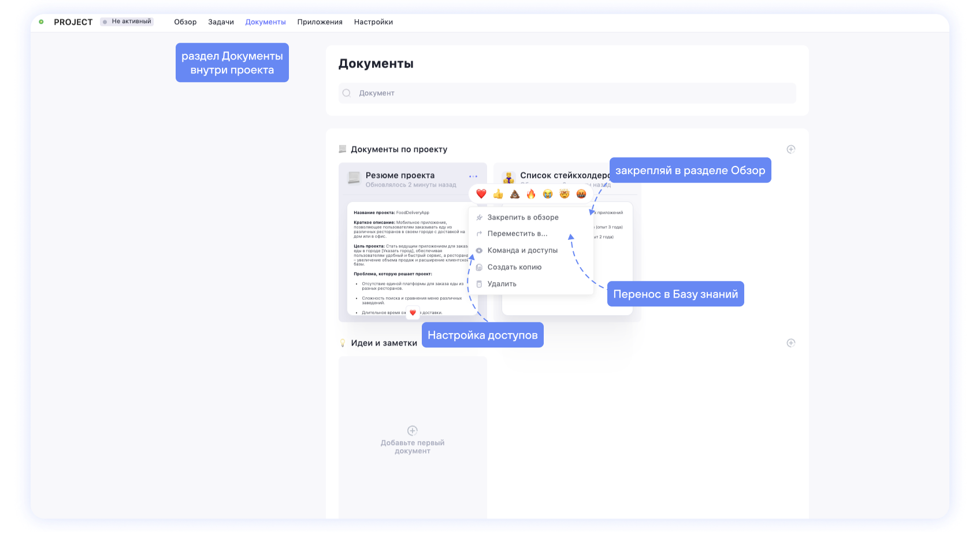Click the poop emoji reaction

[x=514, y=194]
